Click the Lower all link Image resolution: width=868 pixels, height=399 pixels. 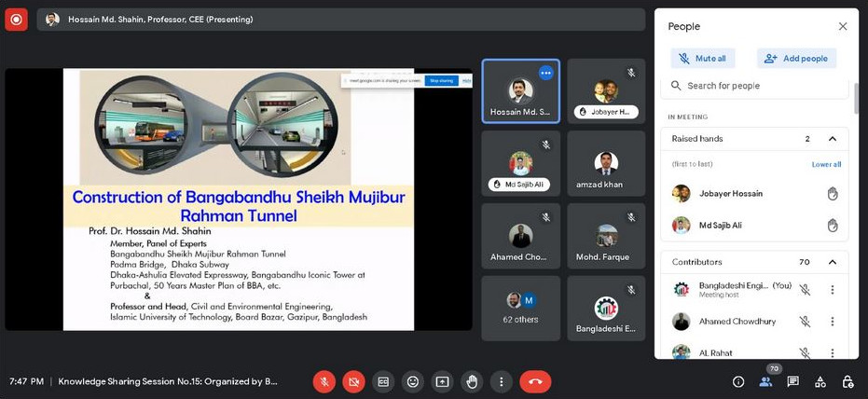826,164
